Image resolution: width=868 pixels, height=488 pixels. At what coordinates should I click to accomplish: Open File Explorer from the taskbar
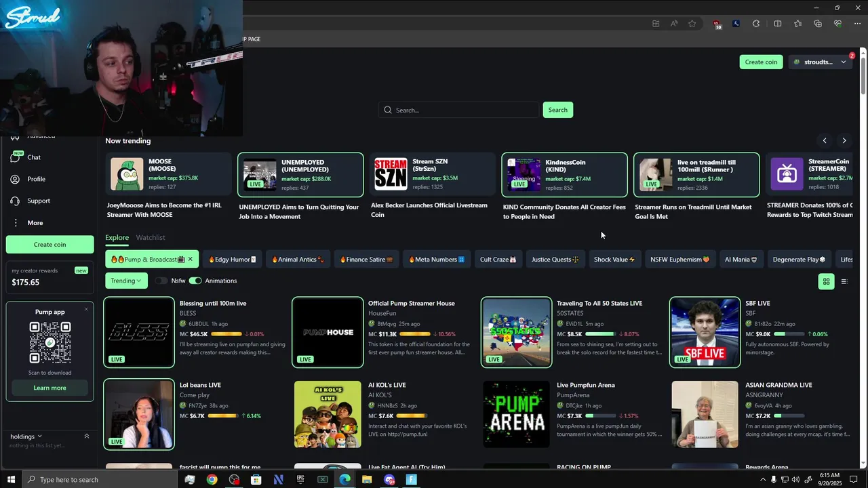tap(367, 479)
